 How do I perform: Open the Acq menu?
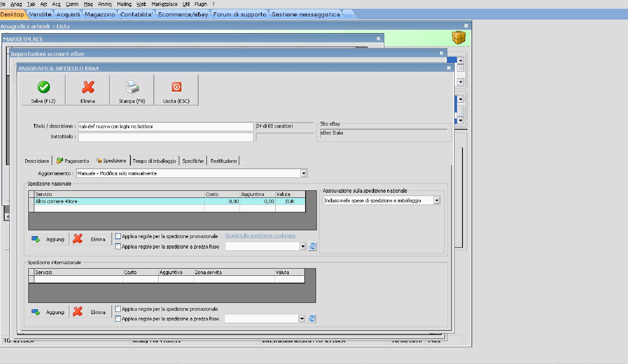(x=56, y=4)
